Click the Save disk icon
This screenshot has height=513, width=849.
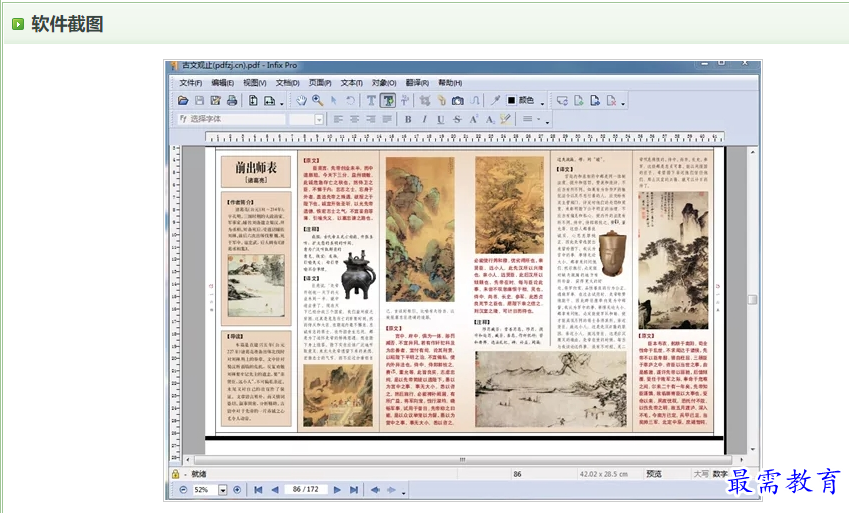click(199, 101)
